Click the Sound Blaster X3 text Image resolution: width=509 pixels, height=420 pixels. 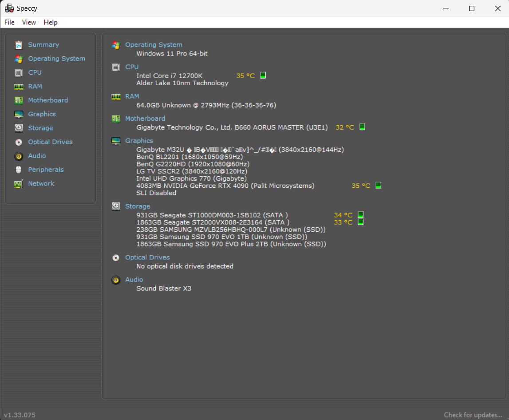pyautogui.click(x=164, y=289)
